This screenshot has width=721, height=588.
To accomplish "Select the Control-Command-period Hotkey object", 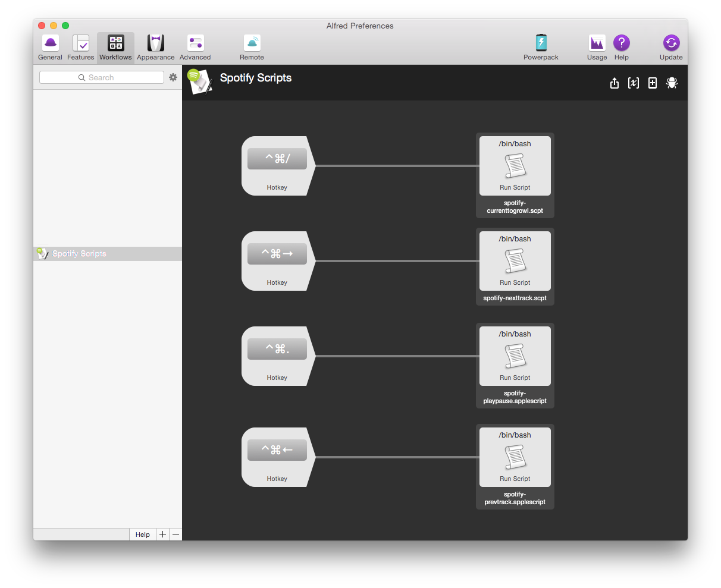I will click(x=278, y=356).
